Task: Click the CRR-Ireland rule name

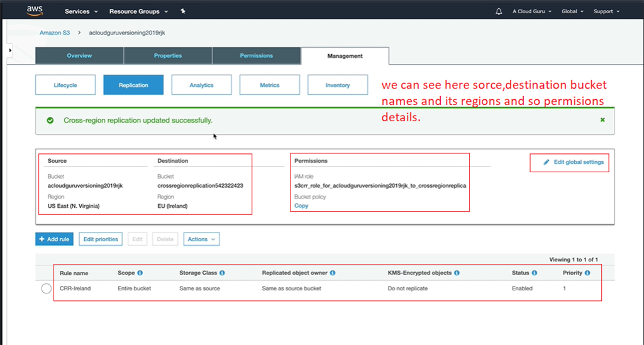Action: pyautogui.click(x=75, y=288)
